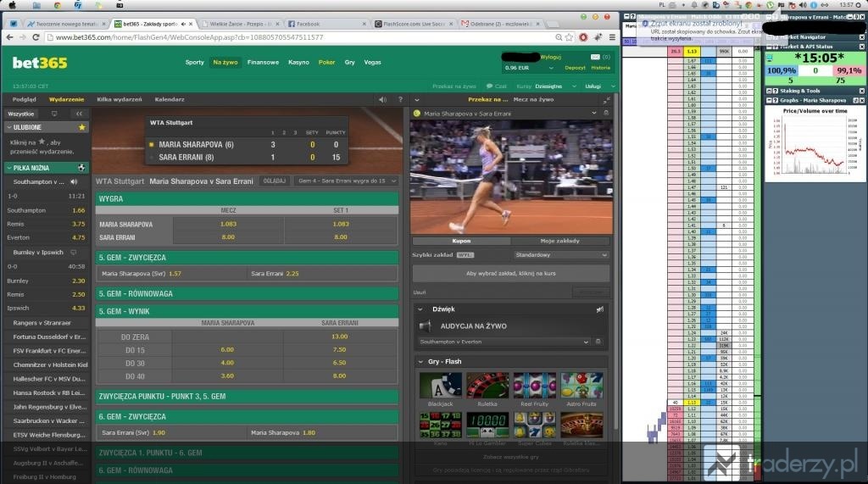
Task: Open the Astro Fruits game
Action: pos(581,386)
